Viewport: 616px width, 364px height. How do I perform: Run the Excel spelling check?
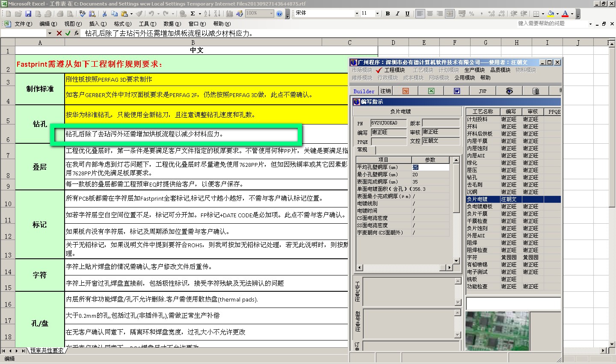pyautogui.click(x=82, y=14)
